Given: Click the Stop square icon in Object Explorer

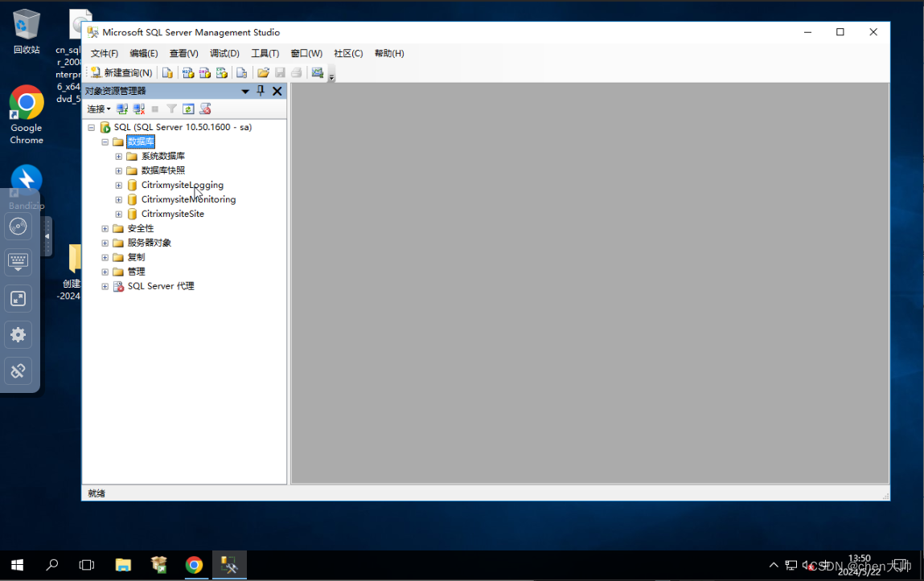Looking at the screenshot, I should click(155, 109).
